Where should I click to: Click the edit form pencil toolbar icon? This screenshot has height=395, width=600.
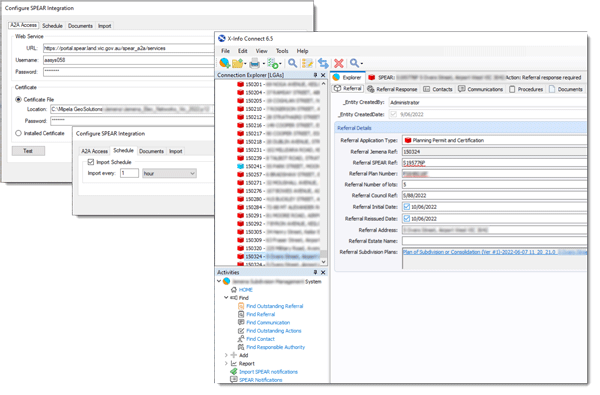click(307, 63)
